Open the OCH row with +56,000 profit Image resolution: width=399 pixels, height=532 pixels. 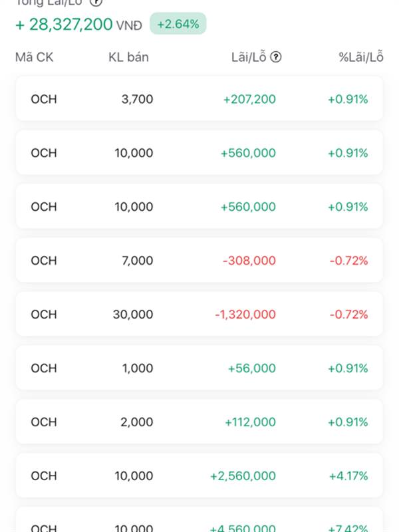tap(199, 368)
